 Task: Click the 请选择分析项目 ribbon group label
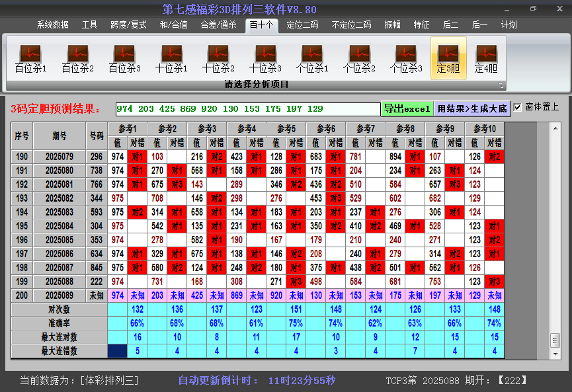[x=256, y=85]
